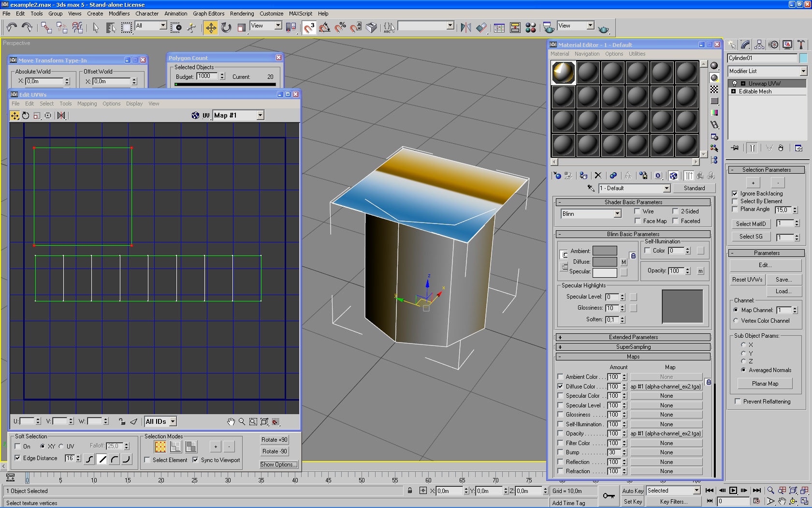Image resolution: width=812 pixels, height=508 pixels.
Task: Click the Pan hand in Edit UVWs
Action: pyautogui.click(x=231, y=422)
